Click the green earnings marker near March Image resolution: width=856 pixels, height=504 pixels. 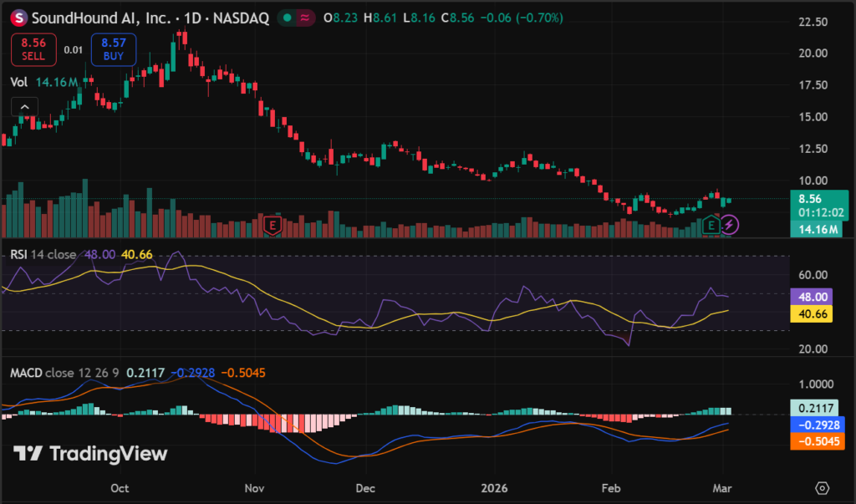(x=711, y=224)
